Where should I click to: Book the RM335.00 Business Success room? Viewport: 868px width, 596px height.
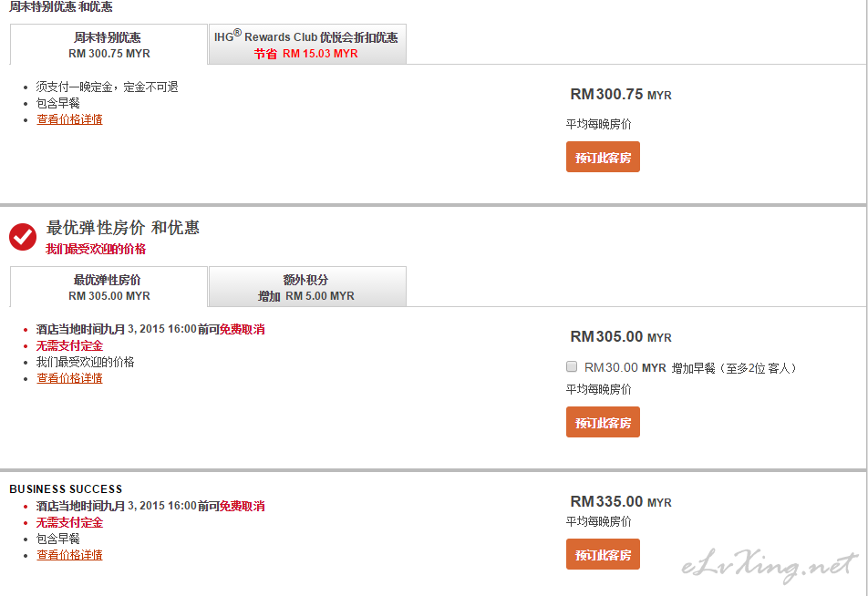[x=603, y=554]
